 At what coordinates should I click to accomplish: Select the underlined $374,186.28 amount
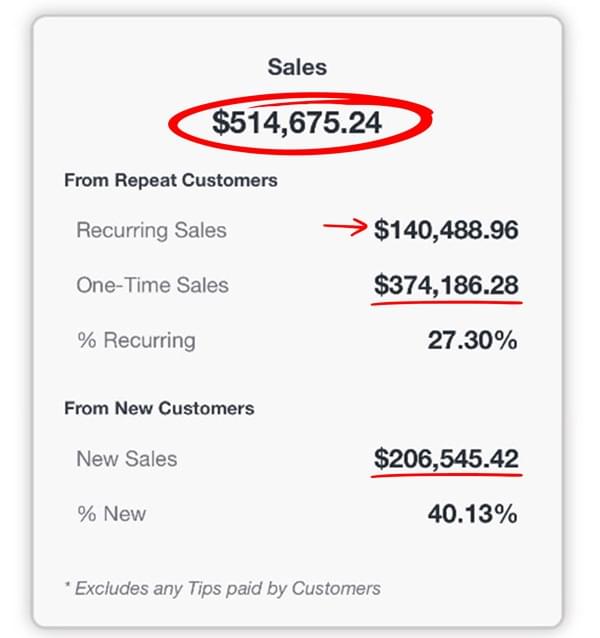click(446, 285)
